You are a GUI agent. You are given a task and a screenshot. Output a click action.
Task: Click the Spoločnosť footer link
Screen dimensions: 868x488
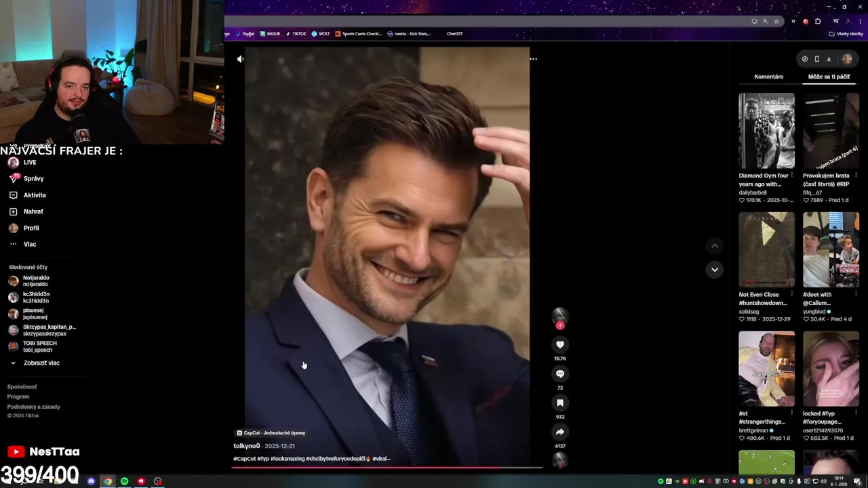click(x=22, y=387)
